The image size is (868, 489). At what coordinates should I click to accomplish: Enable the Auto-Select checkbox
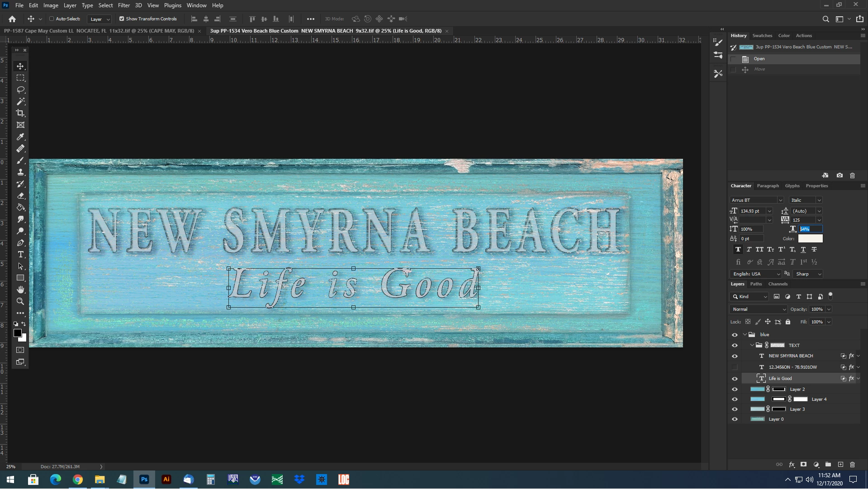pyautogui.click(x=52, y=19)
